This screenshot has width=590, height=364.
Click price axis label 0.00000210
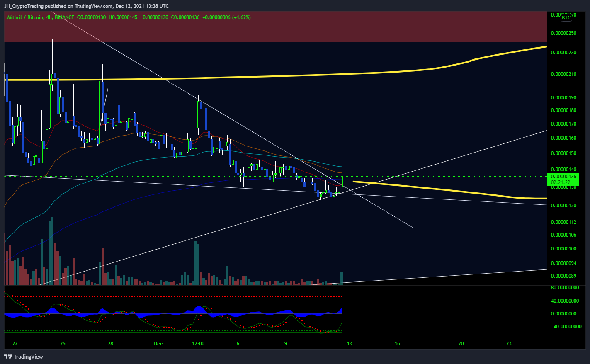click(x=563, y=74)
